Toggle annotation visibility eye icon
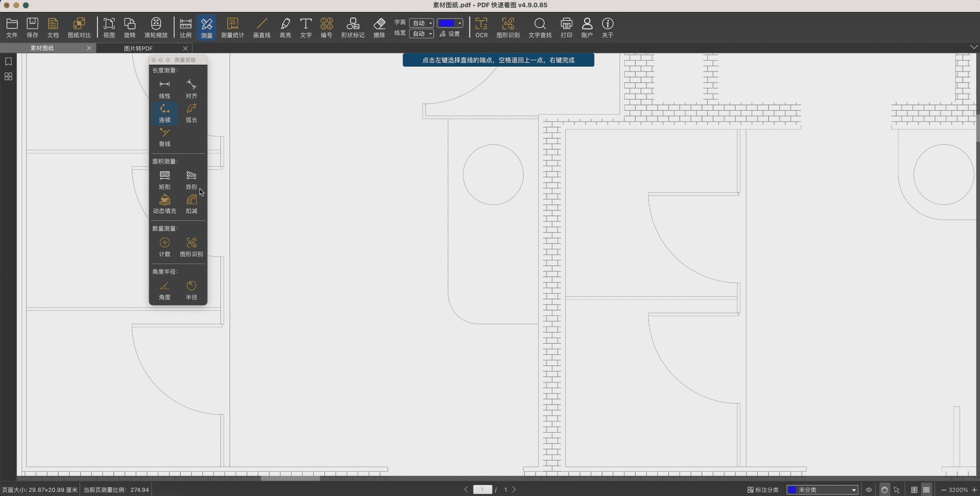The width and height of the screenshot is (980, 496). point(868,490)
